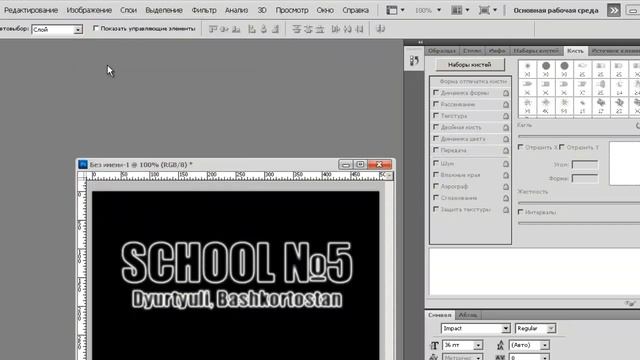Image resolution: width=640 pixels, height=360 pixels.
Task: Click the Align left edges icon
Action: pyautogui.click(x=252, y=29)
